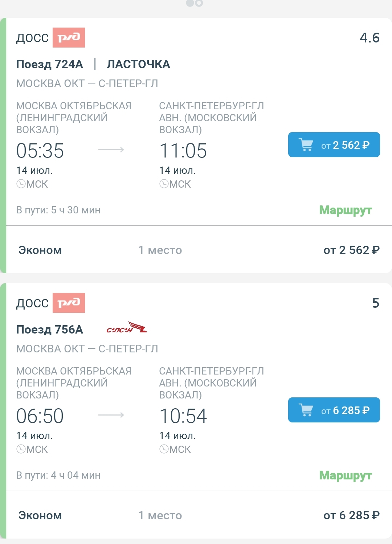Click cart icon for 6 285 ₽ ticket
The height and width of the screenshot is (544, 392).
point(306,410)
